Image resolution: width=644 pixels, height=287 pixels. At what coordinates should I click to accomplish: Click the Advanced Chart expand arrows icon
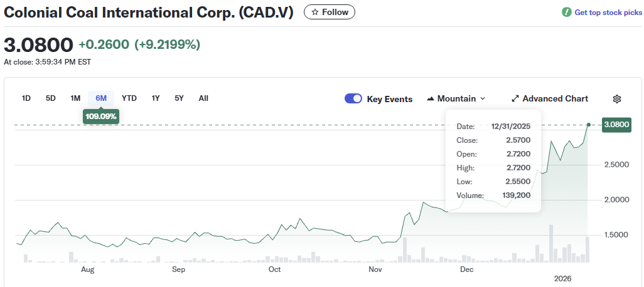tap(515, 99)
